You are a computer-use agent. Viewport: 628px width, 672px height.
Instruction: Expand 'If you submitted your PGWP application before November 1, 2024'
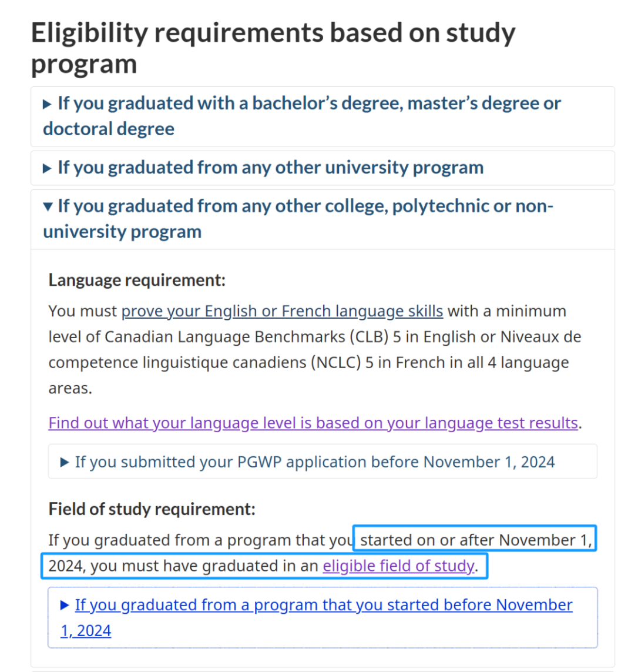(314, 462)
